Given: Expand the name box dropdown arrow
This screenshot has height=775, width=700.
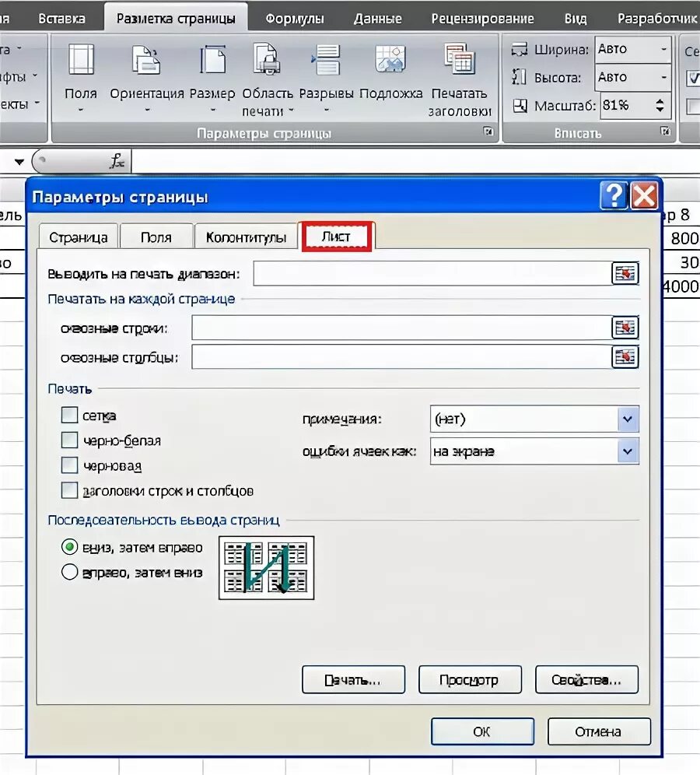Looking at the screenshot, I should click(19, 162).
